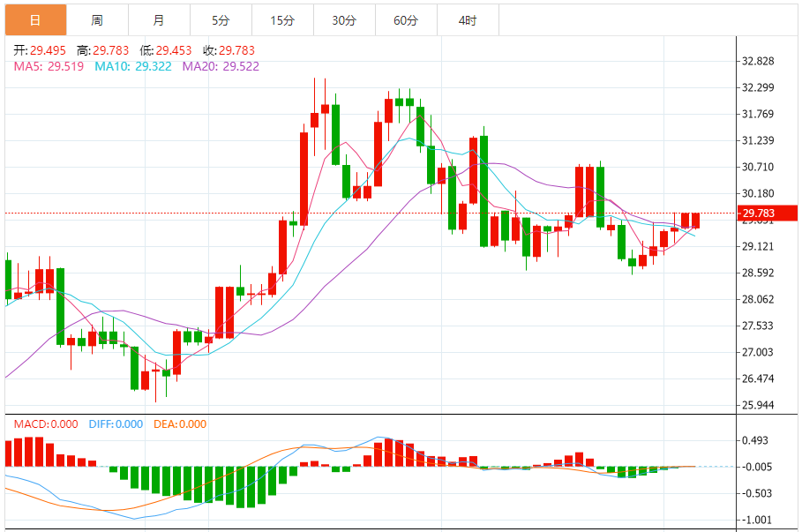
Task: Click the red current price tag 29.783
Action: tap(768, 213)
